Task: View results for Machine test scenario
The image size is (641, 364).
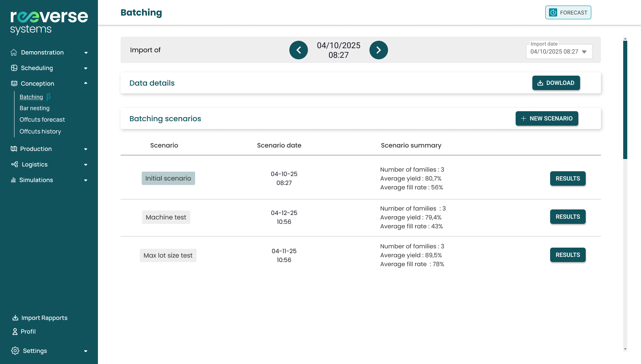Action: [568, 217]
